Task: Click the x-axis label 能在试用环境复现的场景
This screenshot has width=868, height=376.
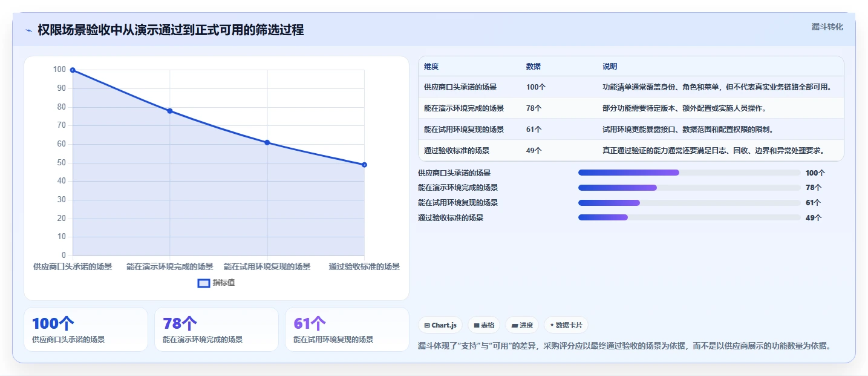Action: [x=267, y=267]
